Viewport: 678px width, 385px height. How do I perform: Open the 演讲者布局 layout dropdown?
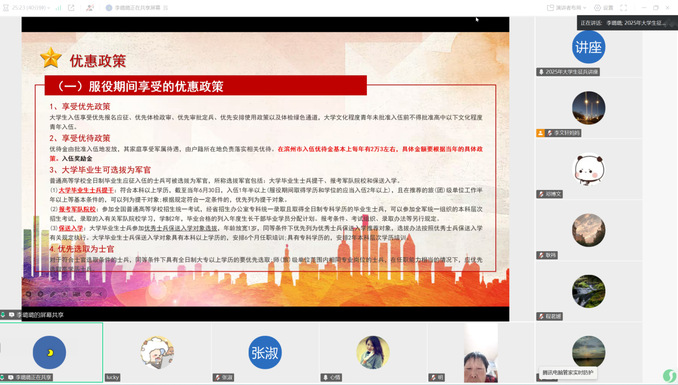[x=566, y=8]
